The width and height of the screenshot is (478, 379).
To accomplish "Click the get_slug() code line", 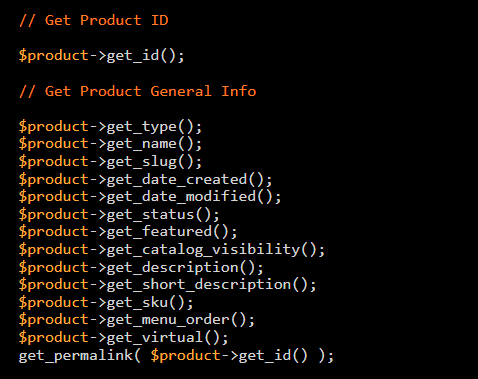I will (110, 162).
